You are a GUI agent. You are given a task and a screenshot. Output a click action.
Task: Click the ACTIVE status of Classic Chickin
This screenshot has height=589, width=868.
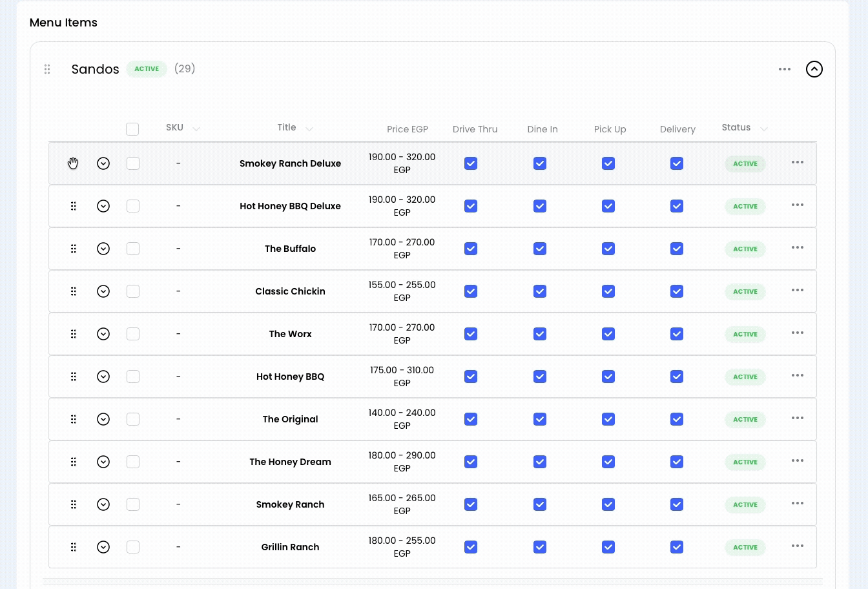[745, 292]
